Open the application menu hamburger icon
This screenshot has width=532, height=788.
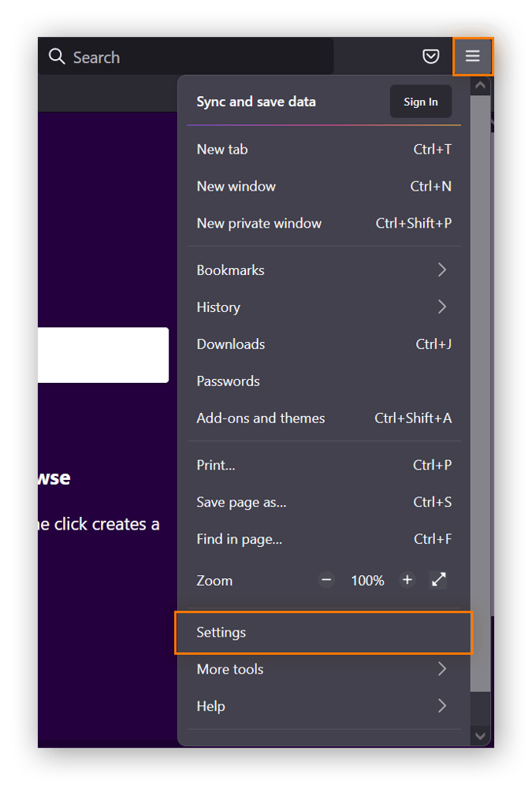(473, 56)
